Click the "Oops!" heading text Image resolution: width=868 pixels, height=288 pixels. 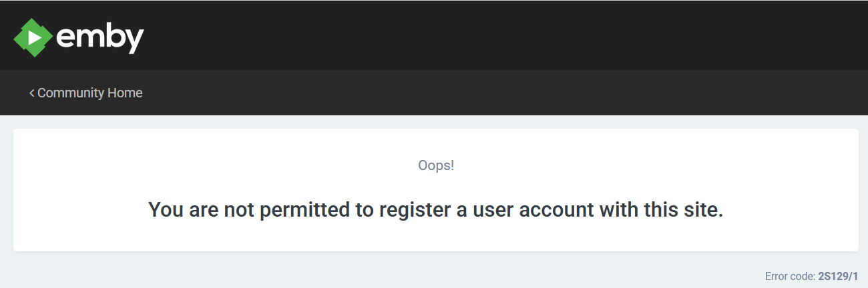435,165
